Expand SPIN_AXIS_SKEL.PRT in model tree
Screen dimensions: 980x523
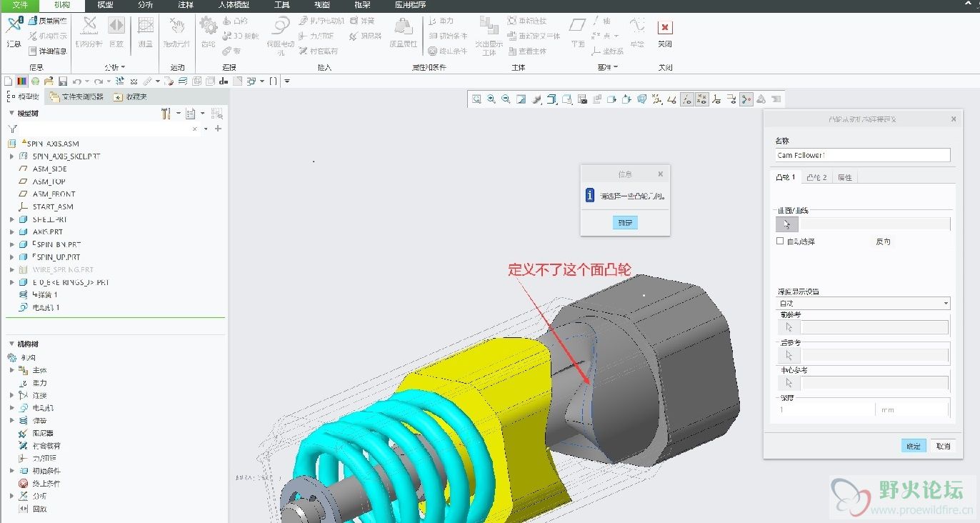coord(12,156)
